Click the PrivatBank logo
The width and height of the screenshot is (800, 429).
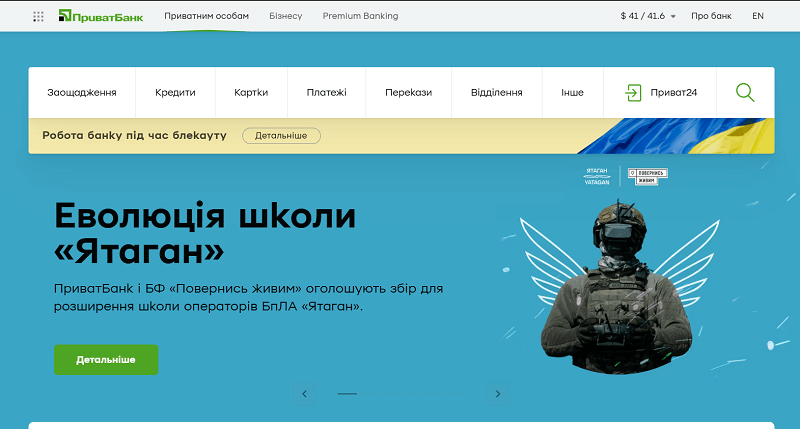click(101, 16)
